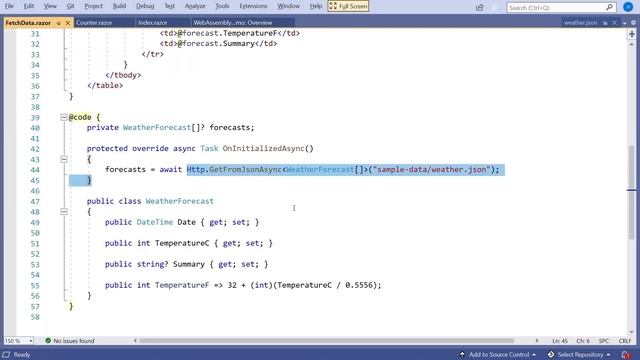Open the Project menu
640x360 pixels.
click(93, 6)
